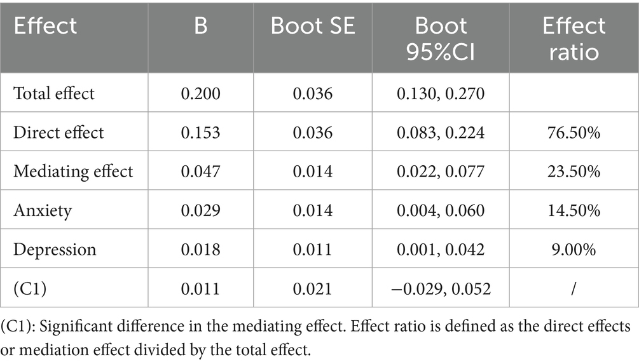Screen dimensions: 639x364
Task: Click the Effect ratio column header
Action: tap(574, 39)
